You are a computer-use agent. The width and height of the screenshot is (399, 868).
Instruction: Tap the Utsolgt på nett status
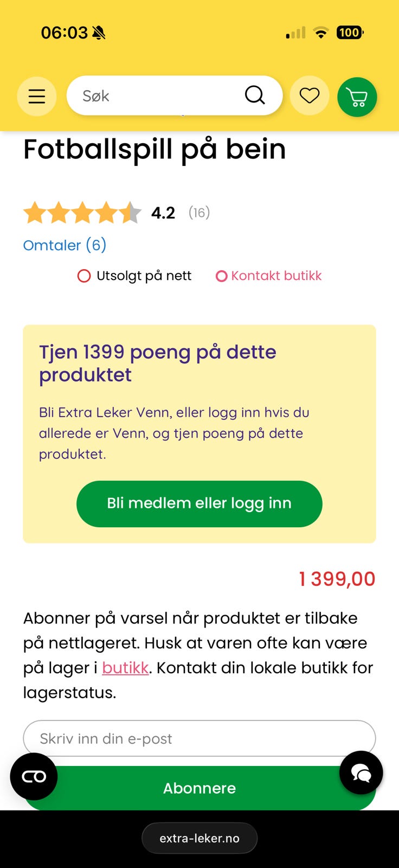tap(134, 276)
